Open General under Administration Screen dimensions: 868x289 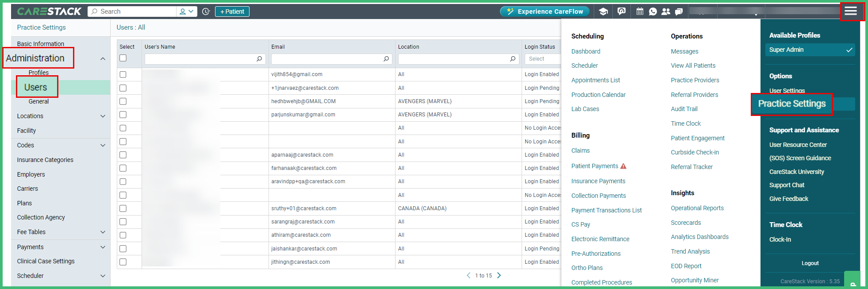[38, 101]
